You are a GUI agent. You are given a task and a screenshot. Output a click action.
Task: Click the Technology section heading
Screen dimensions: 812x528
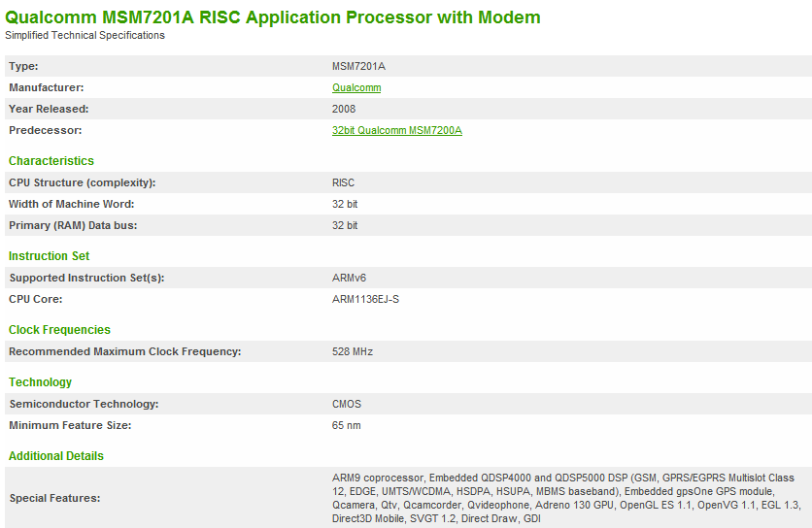[40, 382]
